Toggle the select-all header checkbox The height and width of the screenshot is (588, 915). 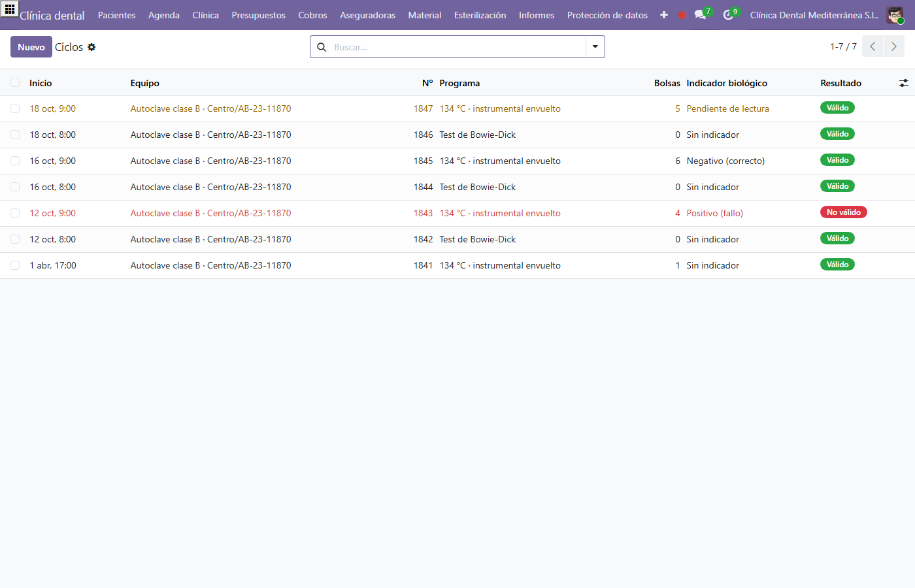pos(15,82)
